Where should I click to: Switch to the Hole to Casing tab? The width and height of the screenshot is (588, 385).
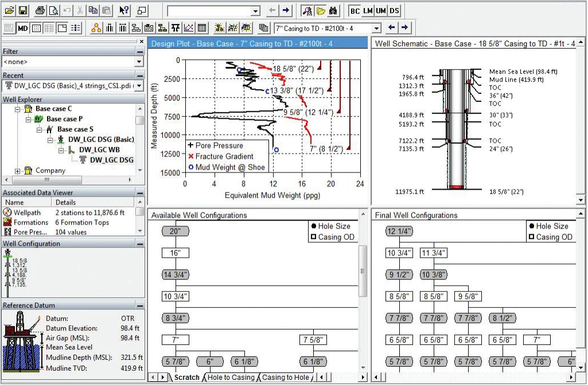[x=231, y=378]
